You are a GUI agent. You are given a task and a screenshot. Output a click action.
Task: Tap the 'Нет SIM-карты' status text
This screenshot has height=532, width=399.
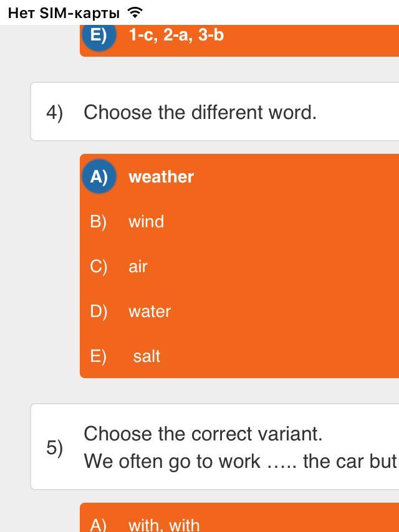[64, 12]
